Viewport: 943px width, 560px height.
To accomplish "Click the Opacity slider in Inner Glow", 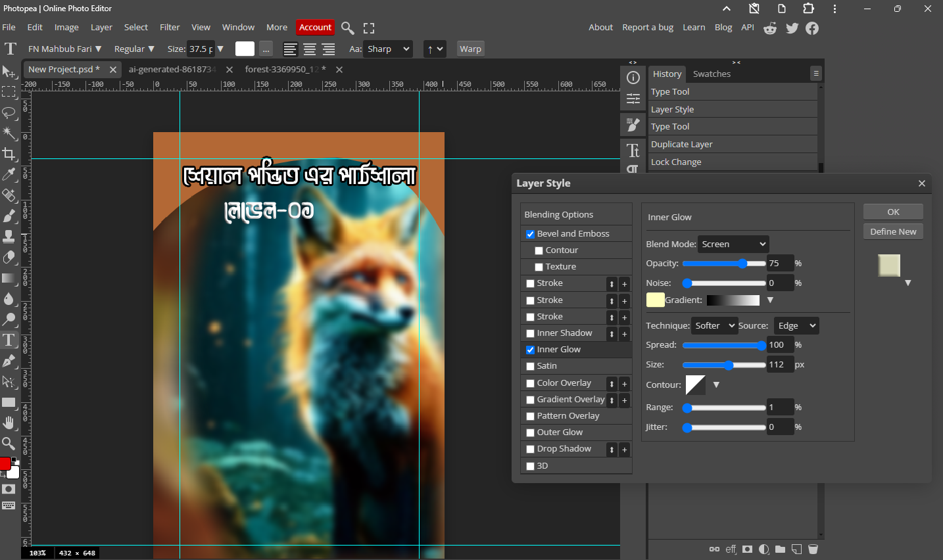I will (724, 264).
